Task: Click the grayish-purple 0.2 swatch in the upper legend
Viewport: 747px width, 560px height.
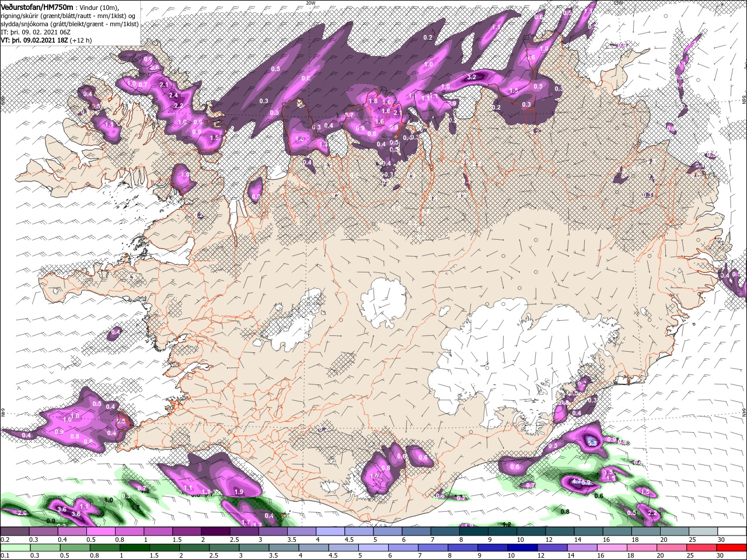Action: coord(15,531)
